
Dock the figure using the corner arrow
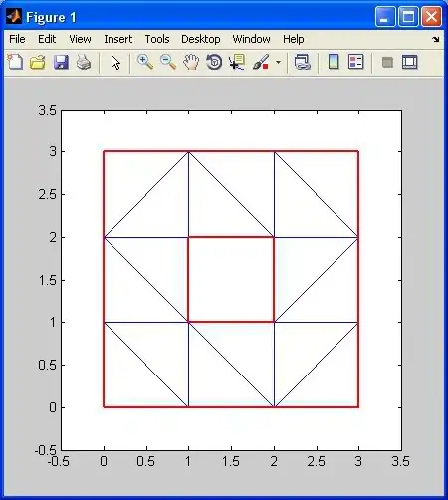click(x=436, y=39)
